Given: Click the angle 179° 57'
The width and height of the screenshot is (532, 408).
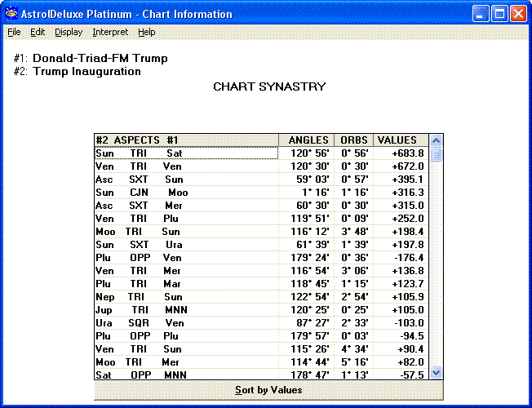Looking at the screenshot, I should tap(310, 336).
